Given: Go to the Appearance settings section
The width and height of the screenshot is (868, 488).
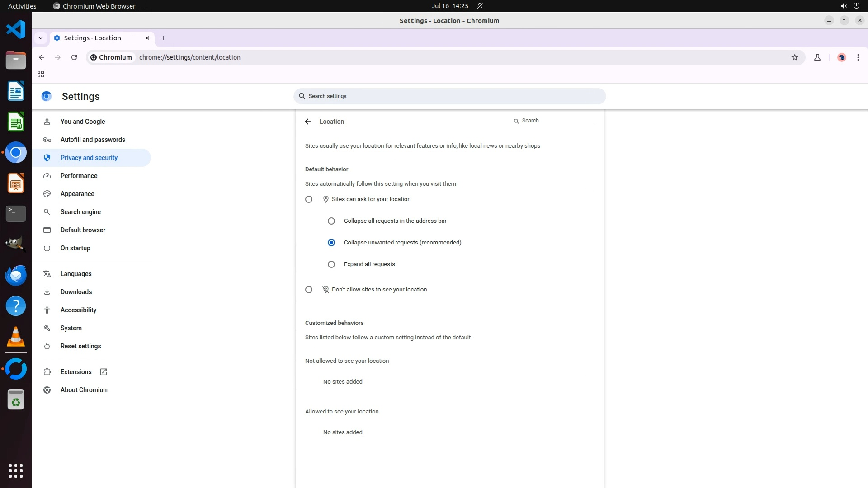Looking at the screenshot, I should click(77, 194).
